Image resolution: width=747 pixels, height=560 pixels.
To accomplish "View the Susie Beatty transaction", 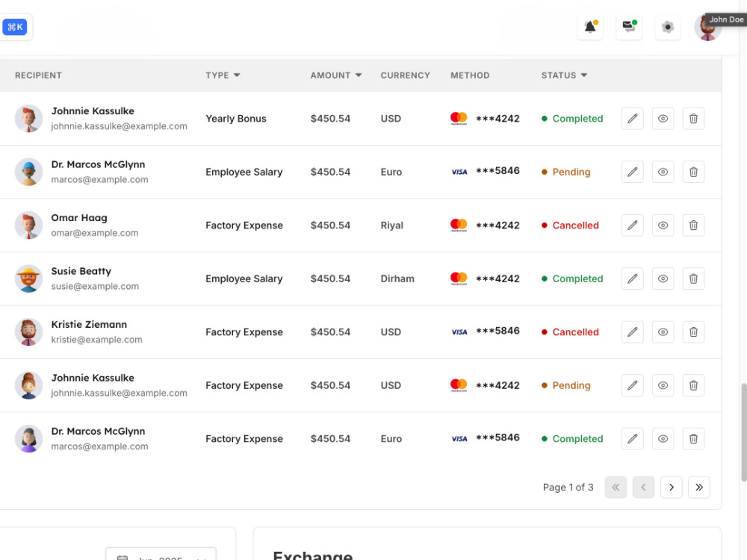I will [x=663, y=279].
